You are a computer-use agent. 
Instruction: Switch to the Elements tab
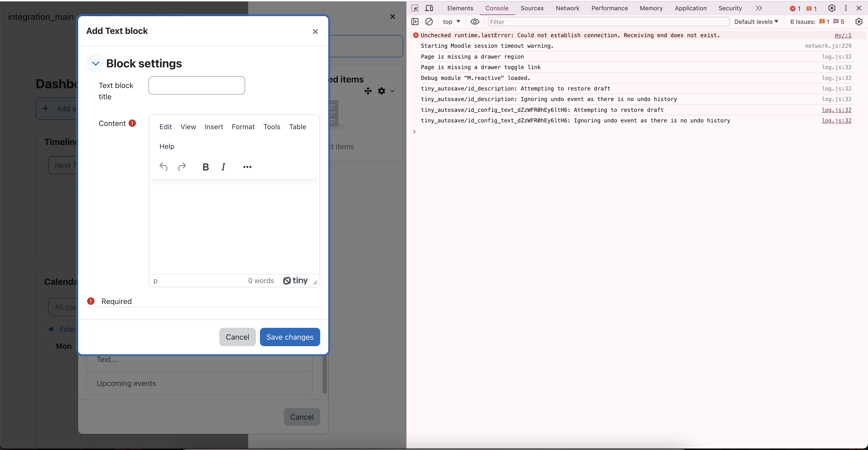460,8
